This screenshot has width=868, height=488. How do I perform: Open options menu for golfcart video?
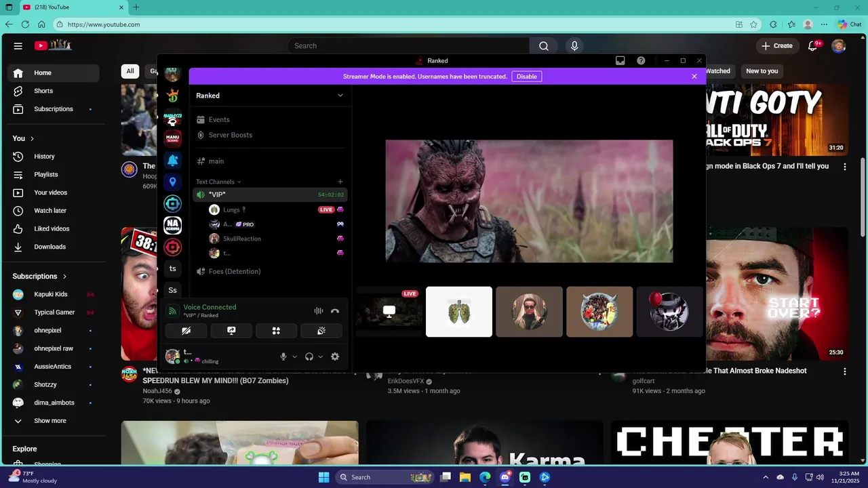click(845, 371)
